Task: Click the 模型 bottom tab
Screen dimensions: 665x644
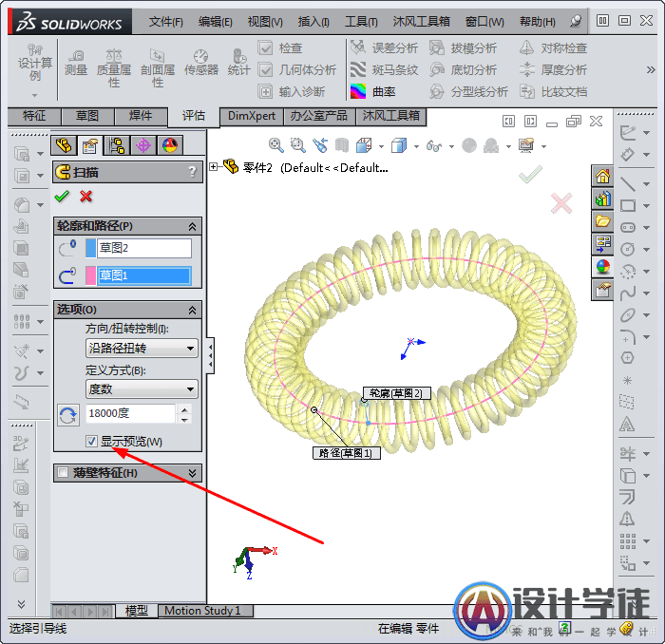Action: [136, 611]
